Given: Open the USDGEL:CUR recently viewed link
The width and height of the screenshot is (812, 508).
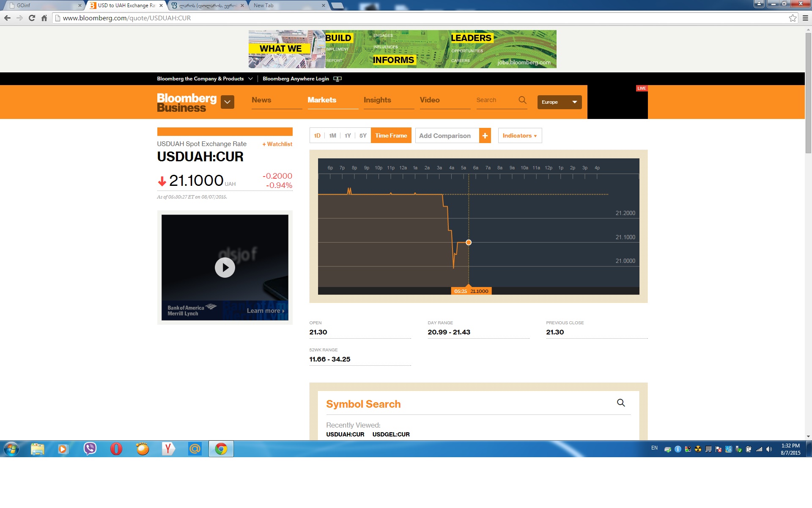Looking at the screenshot, I should pyautogui.click(x=391, y=434).
